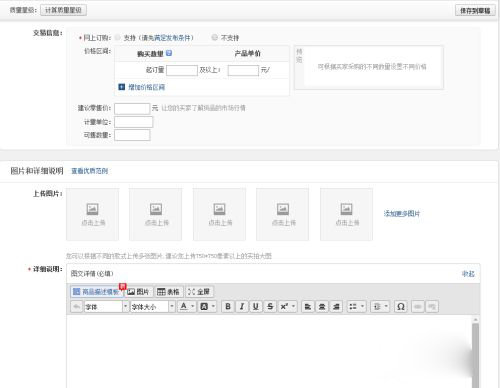Open the font color dropdown arrow
The image size is (500, 388).
193,307
